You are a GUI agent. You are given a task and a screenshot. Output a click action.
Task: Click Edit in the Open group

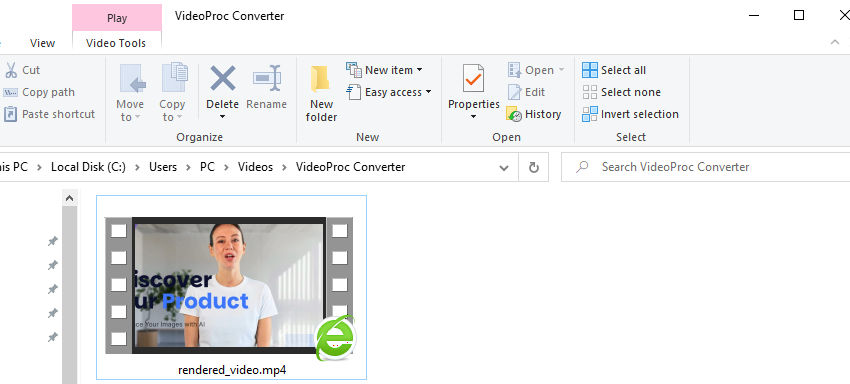(x=526, y=92)
